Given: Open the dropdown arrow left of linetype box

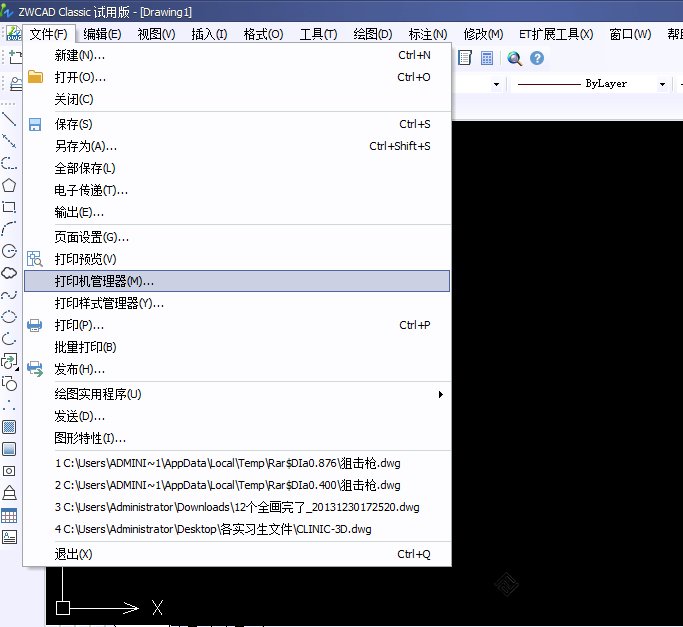Looking at the screenshot, I should 496,84.
